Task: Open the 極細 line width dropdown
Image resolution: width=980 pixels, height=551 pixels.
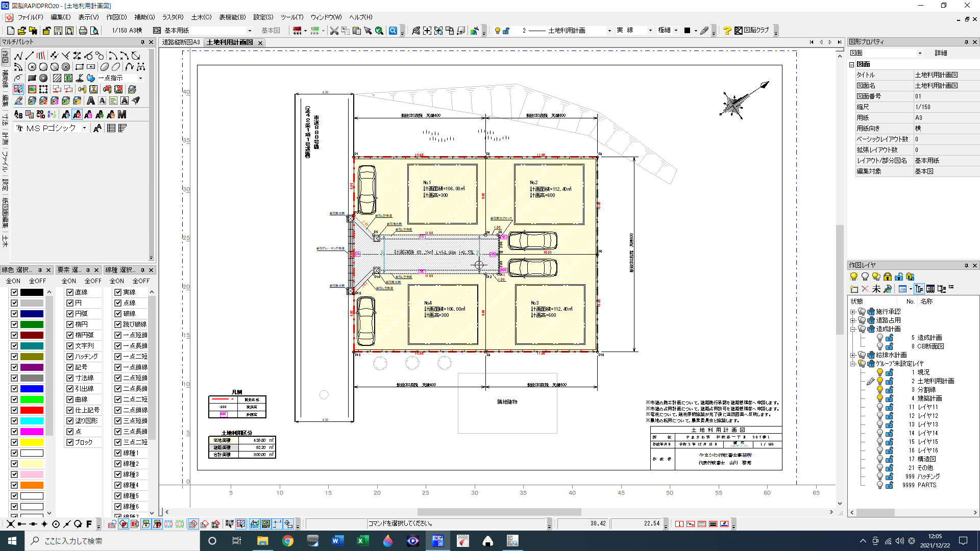Action: (x=676, y=31)
